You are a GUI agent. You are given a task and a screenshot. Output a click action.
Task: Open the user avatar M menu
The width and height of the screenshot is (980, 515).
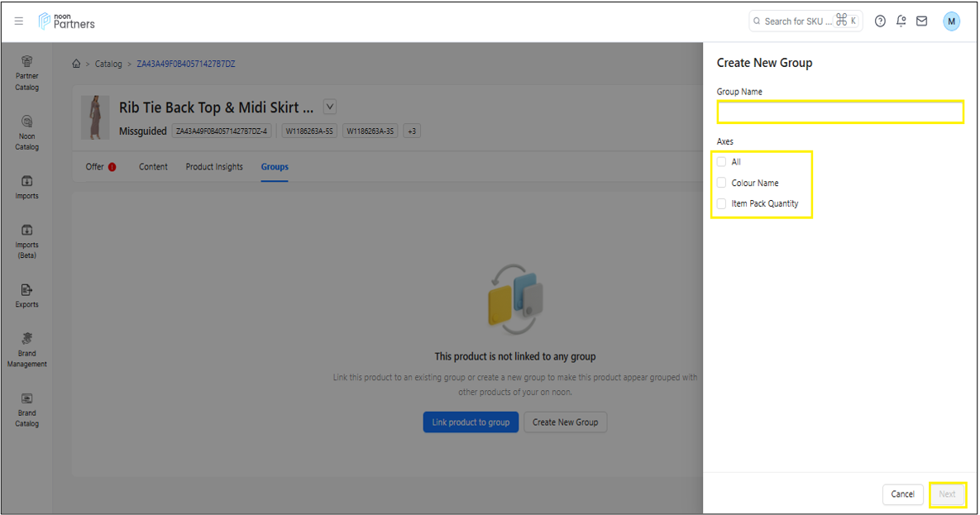point(952,21)
